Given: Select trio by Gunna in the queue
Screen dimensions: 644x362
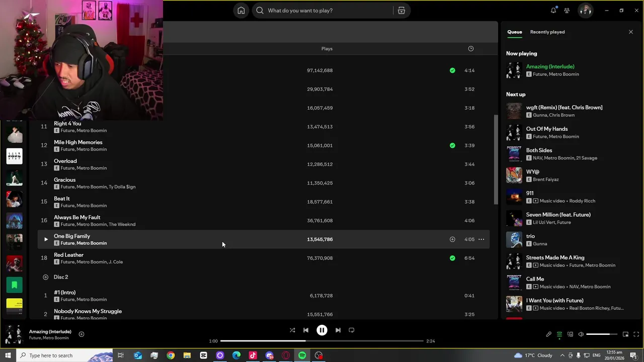Looking at the screenshot, I should [x=530, y=236].
